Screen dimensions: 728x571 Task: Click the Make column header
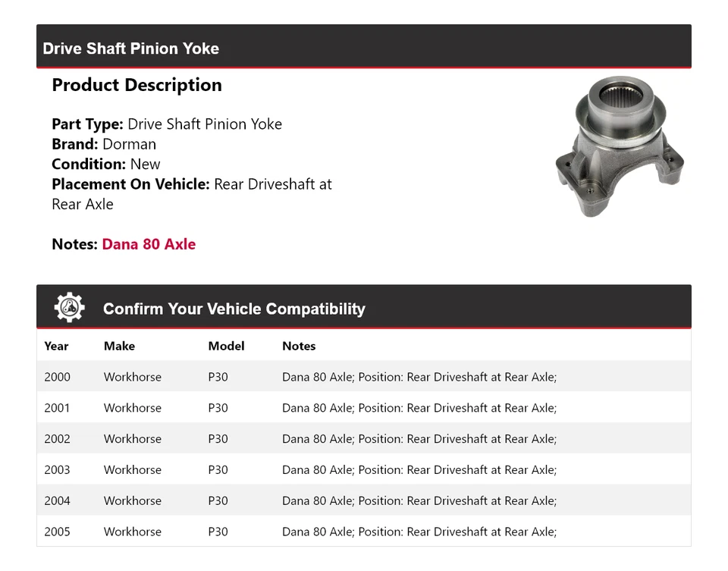click(x=119, y=346)
